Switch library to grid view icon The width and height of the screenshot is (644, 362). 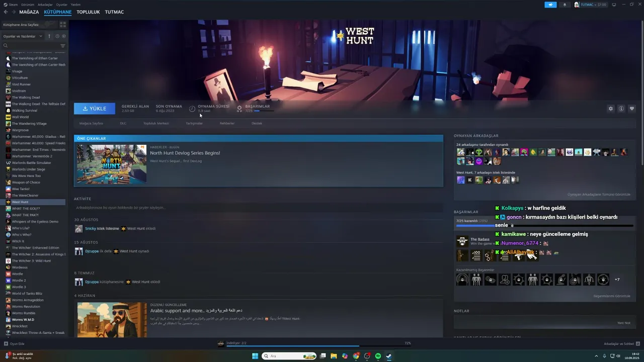pyautogui.click(x=63, y=24)
